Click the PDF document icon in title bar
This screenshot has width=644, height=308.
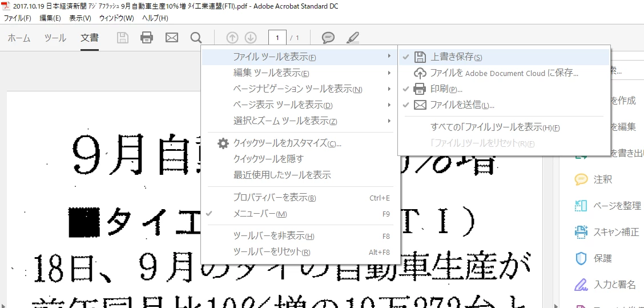tap(6, 6)
